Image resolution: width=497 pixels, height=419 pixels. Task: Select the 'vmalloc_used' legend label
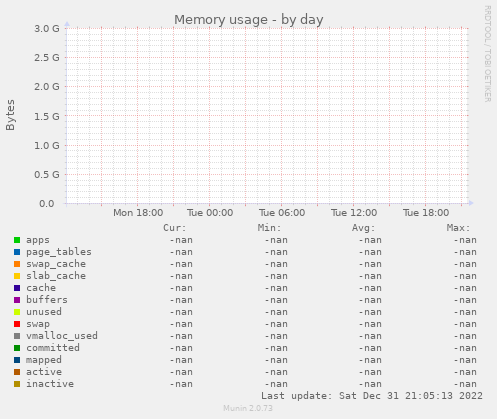(x=62, y=336)
